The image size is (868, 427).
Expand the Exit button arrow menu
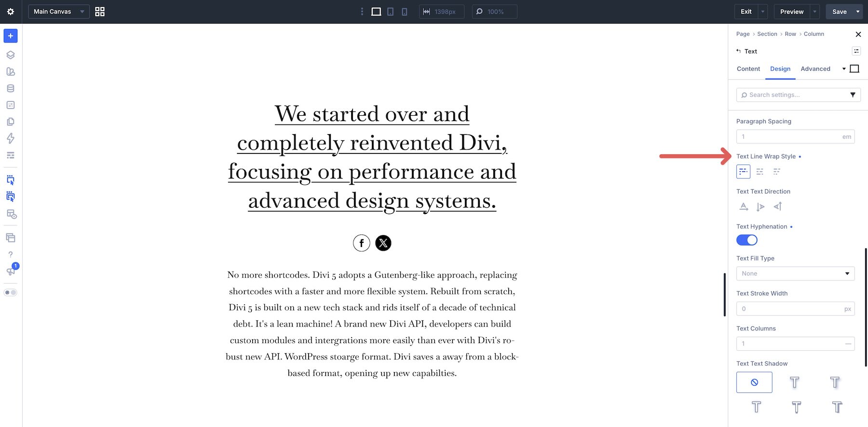[x=763, y=12]
